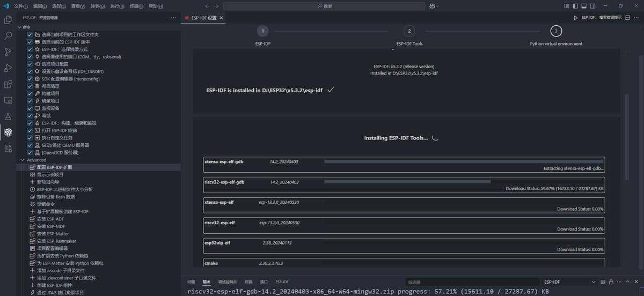The image size is (644, 296).
Task: Click step 1 ESP-IDF circle
Action: click(263, 31)
